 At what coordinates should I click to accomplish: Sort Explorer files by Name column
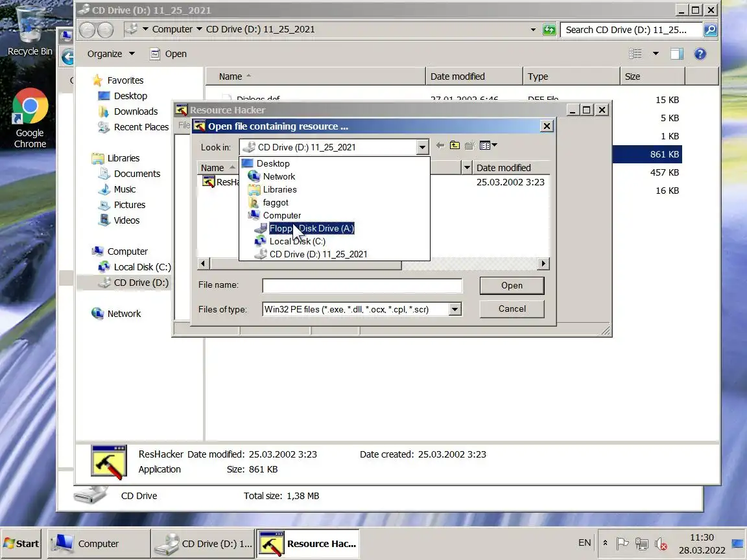point(315,76)
